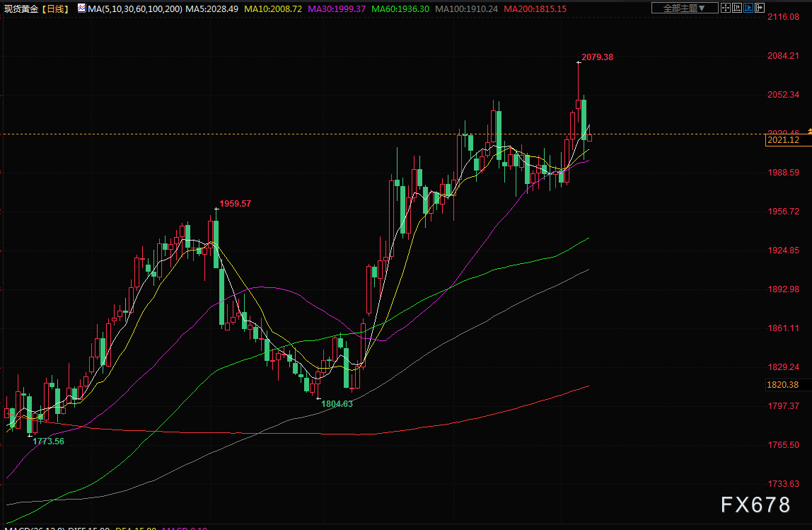Image resolution: width=812 pixels, height=530 pixels.
Task: Click the MA5:2028.49 legend label
Action: coord(211,8)
